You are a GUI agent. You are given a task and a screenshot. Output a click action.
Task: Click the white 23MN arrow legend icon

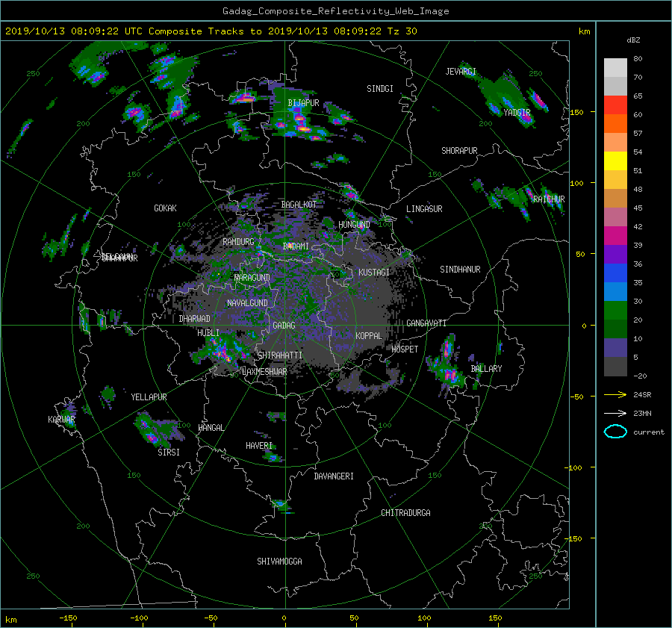click(x=615, y=413)
